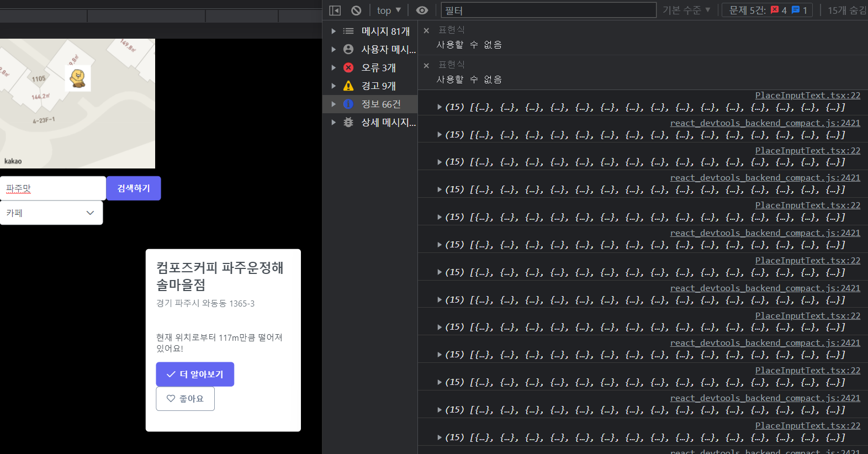Click the address 경기 파주시 와동동 1365-3

(x=205, y=304)
